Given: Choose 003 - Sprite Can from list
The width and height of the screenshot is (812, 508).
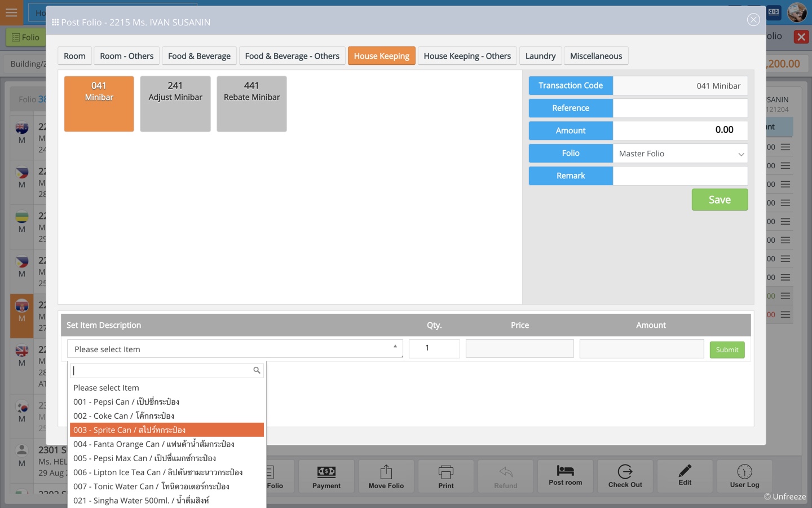Looking at the screenshot, I should click(166, 430).
